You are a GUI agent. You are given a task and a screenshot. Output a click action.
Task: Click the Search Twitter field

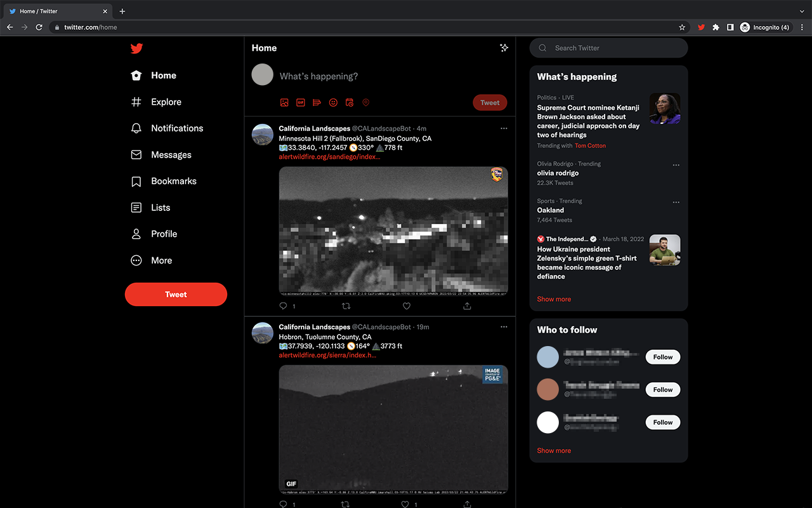(608, 48)
